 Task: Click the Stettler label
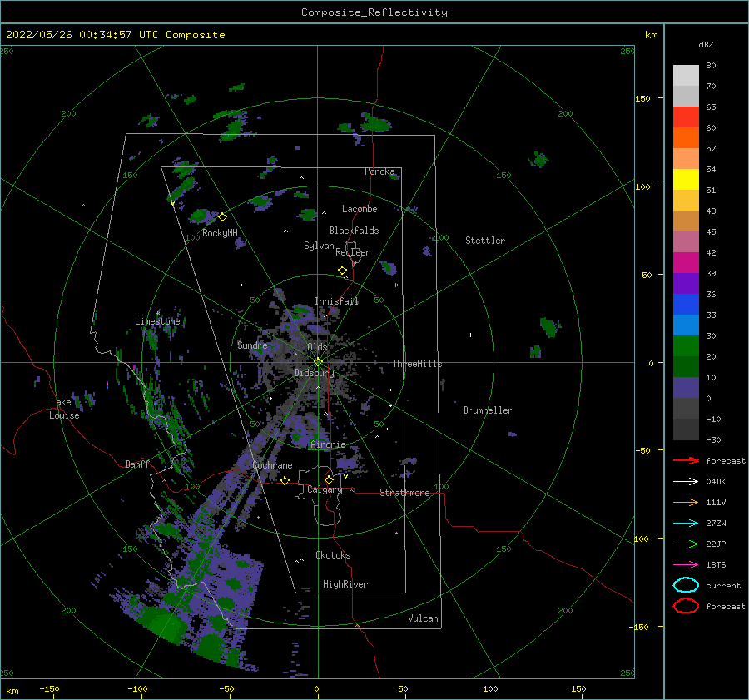point(485,241)
